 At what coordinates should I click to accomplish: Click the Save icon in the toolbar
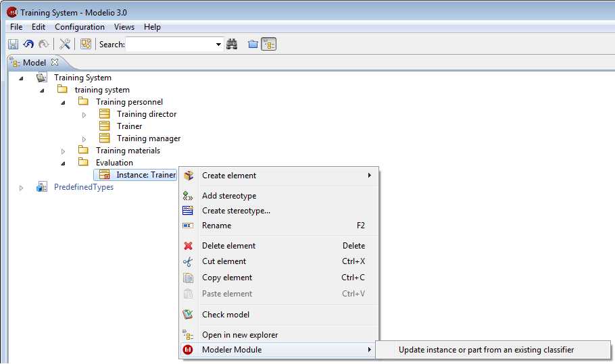pos(13,45)
